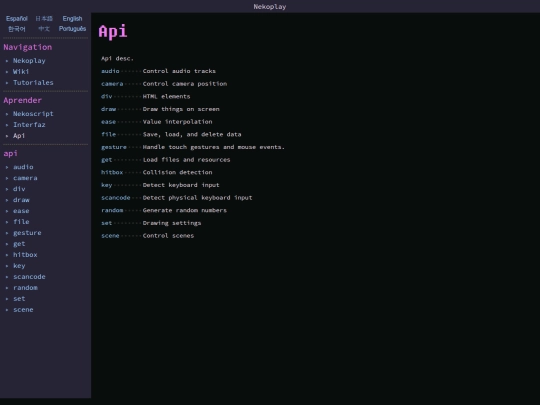Open Nekoscript under Aprender
Viewport: 540px width, 405px height.
[x=33, y=114]
